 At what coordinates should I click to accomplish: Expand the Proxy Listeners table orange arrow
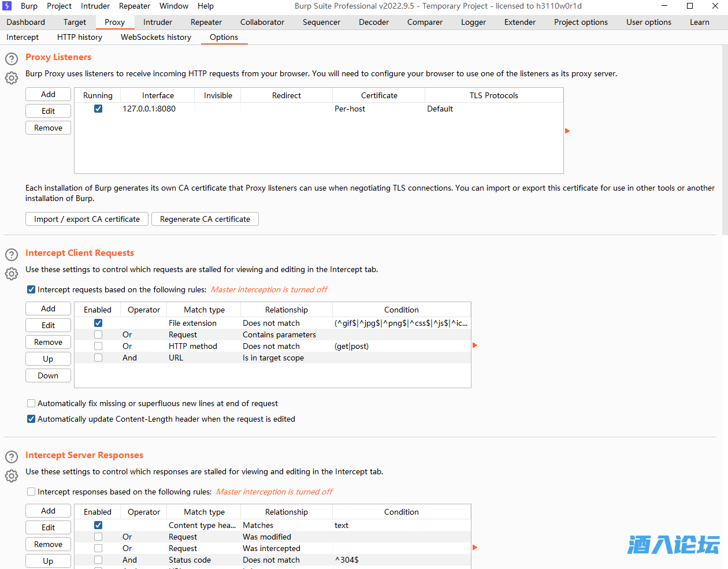pyautogui.click(x=567, y=131)
